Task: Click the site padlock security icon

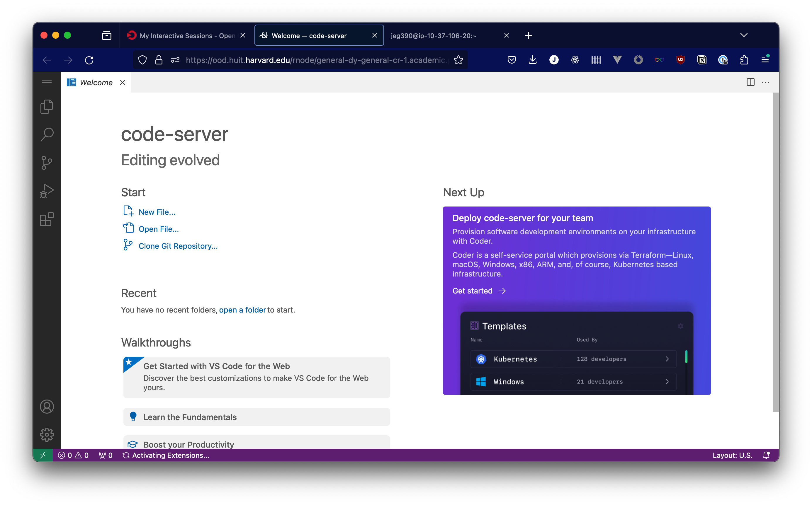Action: (x=159, y=60)
